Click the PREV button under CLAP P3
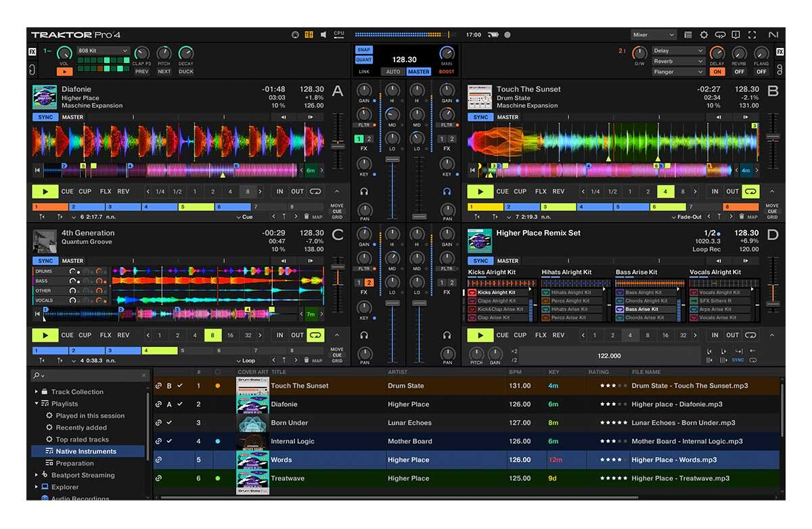This screenshot has width=812, height=529. pos(141,71)
